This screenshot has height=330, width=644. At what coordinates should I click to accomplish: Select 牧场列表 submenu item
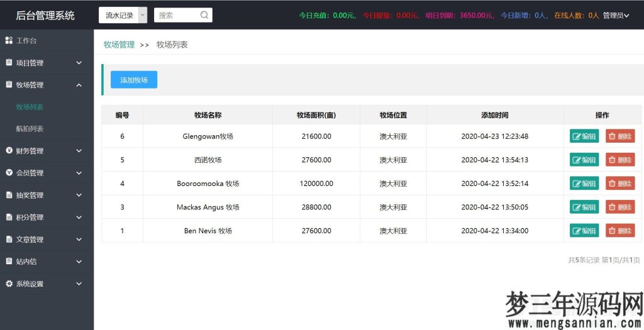pos(30,107)
